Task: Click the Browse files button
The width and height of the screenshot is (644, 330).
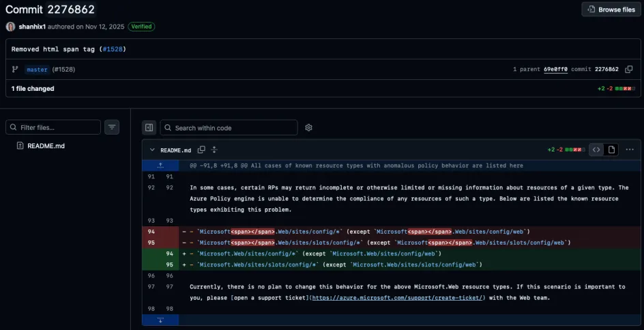Action: [611, 10]
